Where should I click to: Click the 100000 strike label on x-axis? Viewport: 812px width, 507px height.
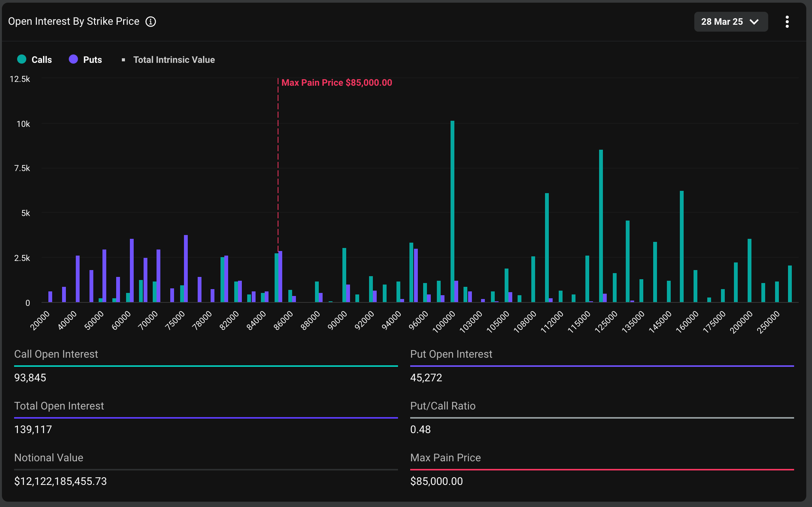pos(444,322)
